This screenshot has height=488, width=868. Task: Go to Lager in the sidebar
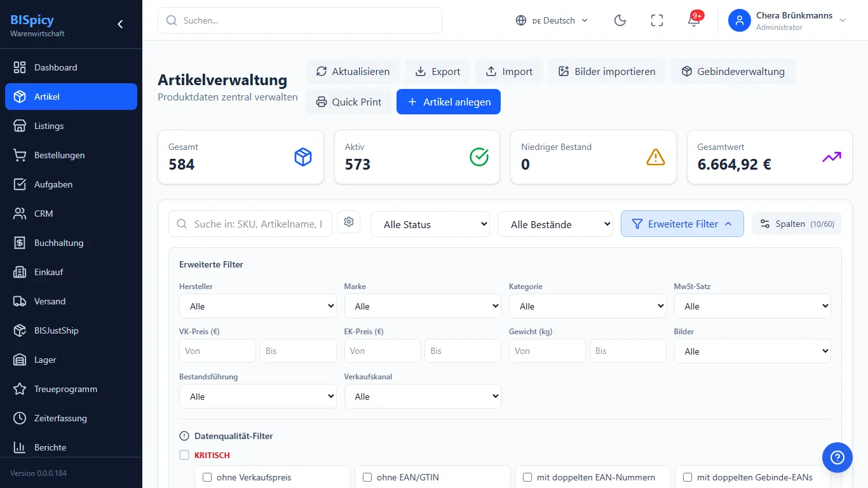coord(71,360)
